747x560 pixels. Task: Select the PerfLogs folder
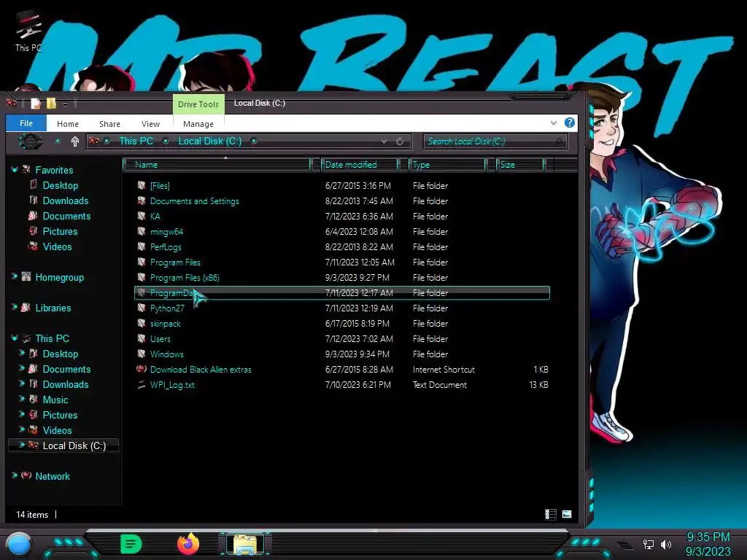[166, 247]
